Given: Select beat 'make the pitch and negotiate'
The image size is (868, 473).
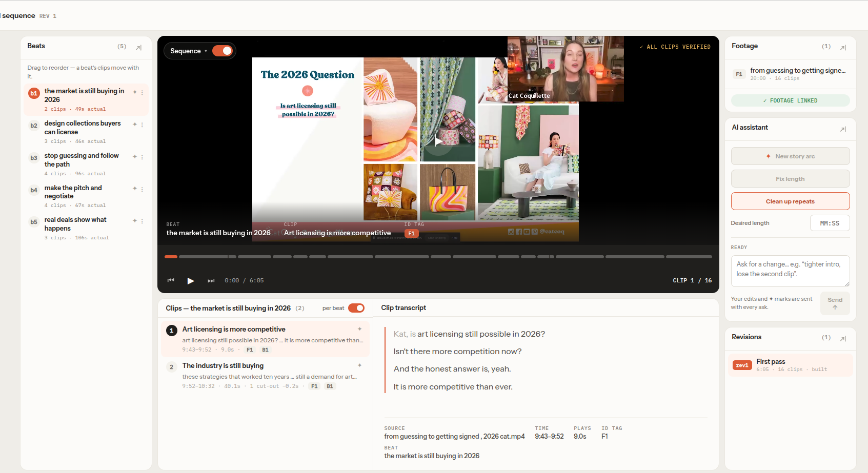Looking at the screenshot, I should click(x=86, y=196).
